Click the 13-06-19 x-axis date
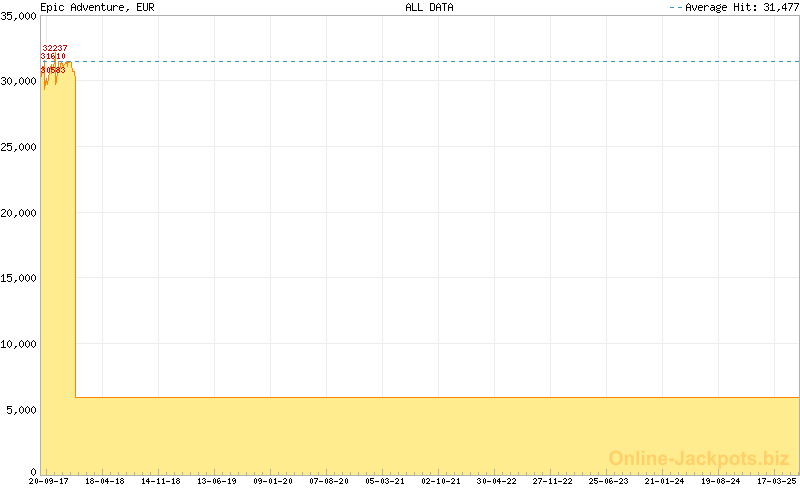The width and height of the screenshot is (800, 490). [x=216, y=481]
